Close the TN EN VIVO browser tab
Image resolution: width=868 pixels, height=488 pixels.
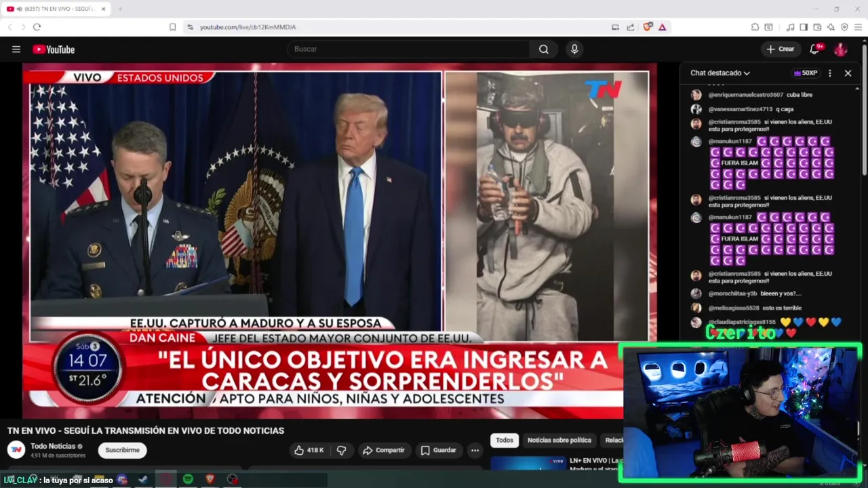(102, 9)
